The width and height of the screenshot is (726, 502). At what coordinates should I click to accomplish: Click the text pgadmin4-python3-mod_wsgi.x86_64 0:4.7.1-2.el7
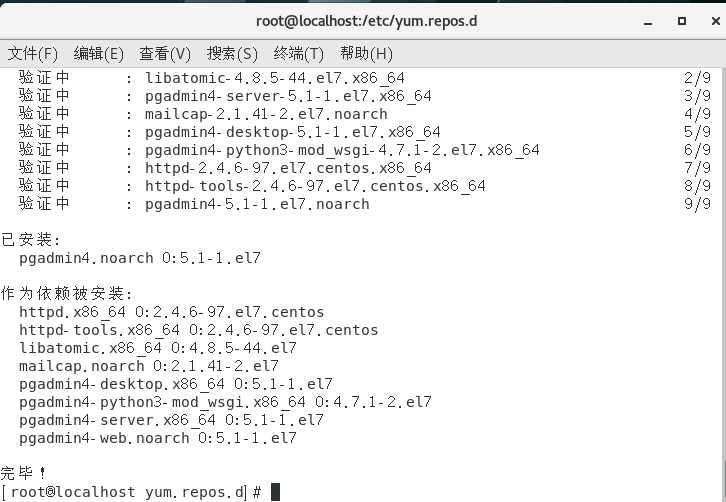225,402
